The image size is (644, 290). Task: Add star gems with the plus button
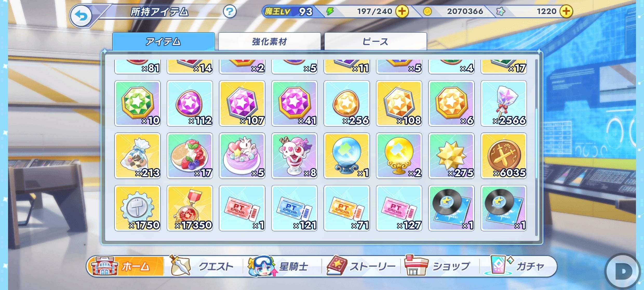(x=566, y=11)
